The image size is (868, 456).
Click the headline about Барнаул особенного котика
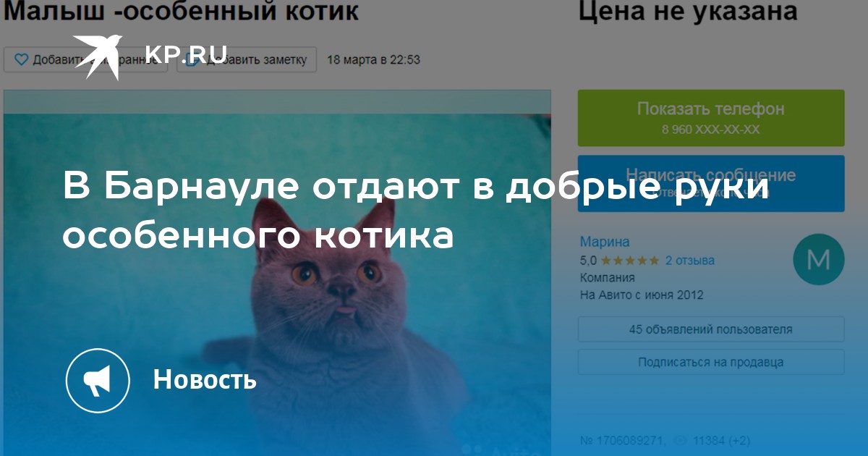click(415, 211)
